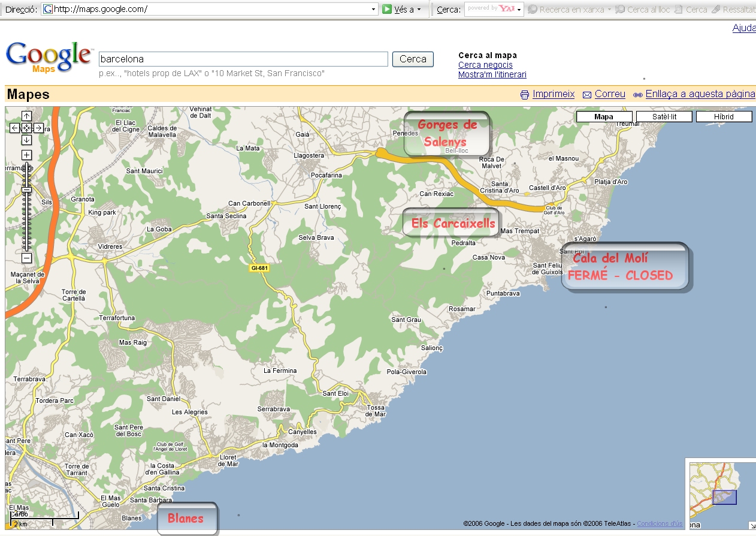Zoom out with the minus button

[26, 258]
